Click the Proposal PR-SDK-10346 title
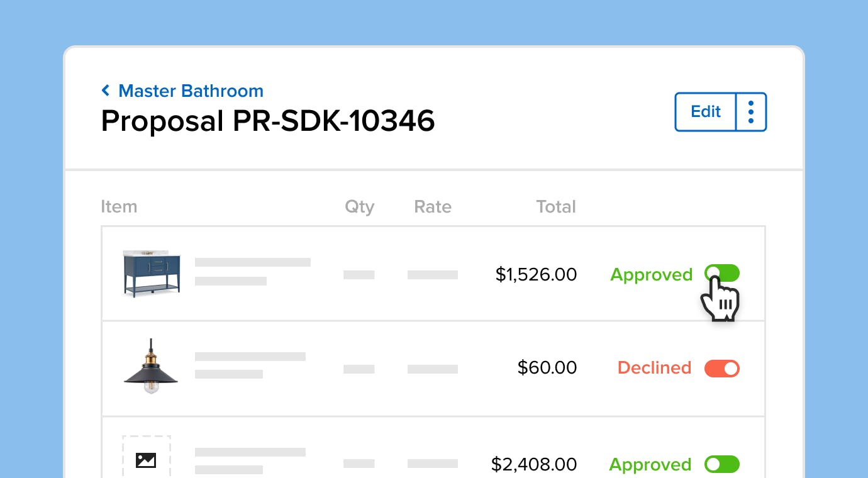The height and width of the screenshot is (478, 868). point(268,121)
